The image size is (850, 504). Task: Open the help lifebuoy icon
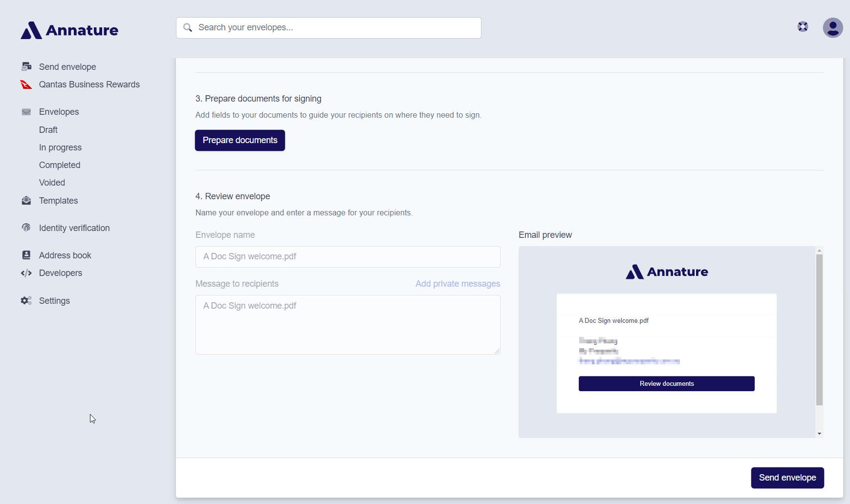click(x=803, y=27)
